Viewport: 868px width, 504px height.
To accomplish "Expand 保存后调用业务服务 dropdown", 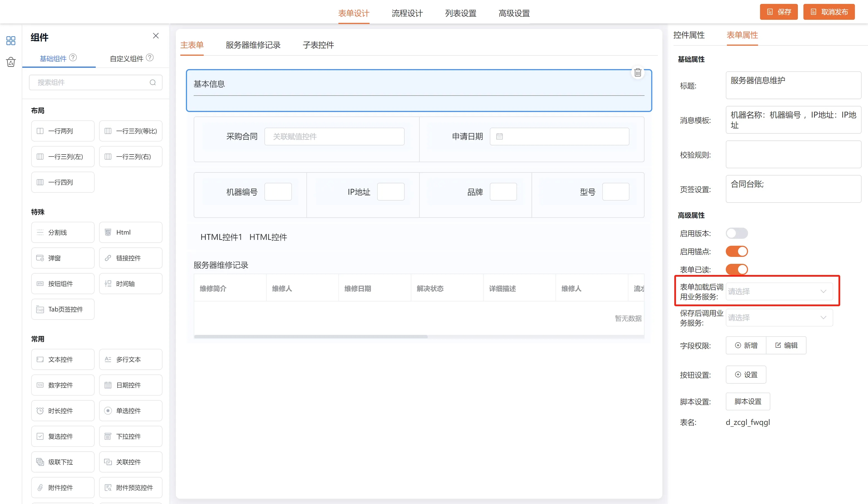I will (779, 318).
